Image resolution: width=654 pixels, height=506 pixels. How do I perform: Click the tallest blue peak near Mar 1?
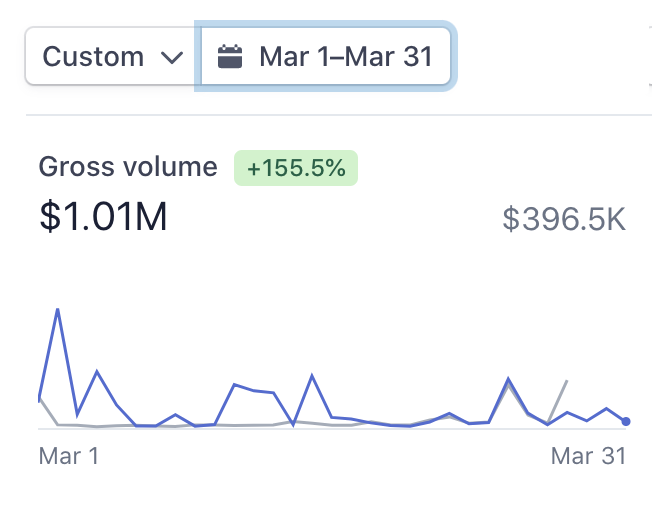pyautogui.click(x=58, y=309)
